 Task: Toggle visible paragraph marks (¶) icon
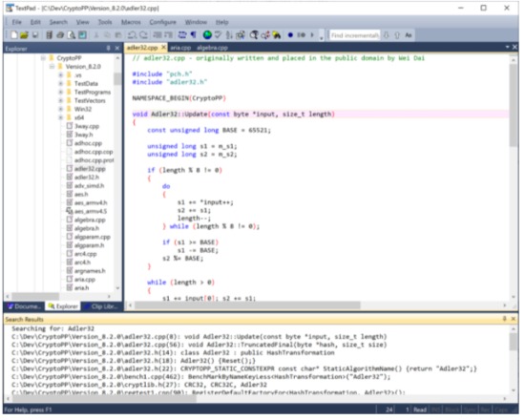194,34
